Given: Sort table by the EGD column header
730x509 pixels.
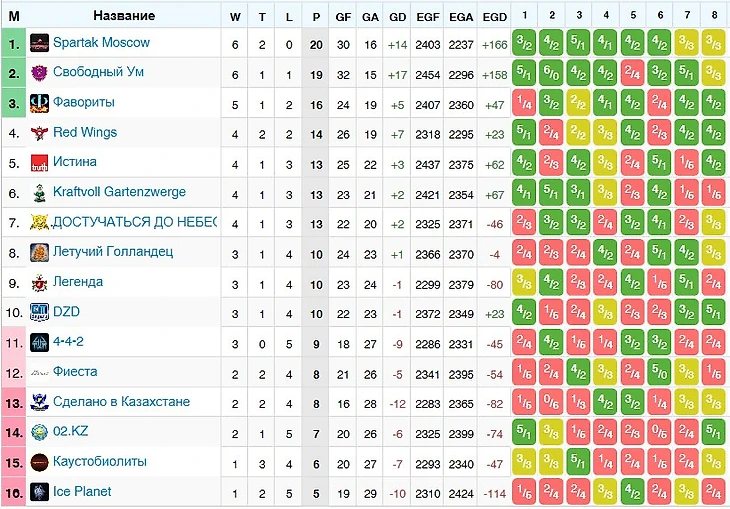Looking at the screenshot, I should [x=494, y=16].
